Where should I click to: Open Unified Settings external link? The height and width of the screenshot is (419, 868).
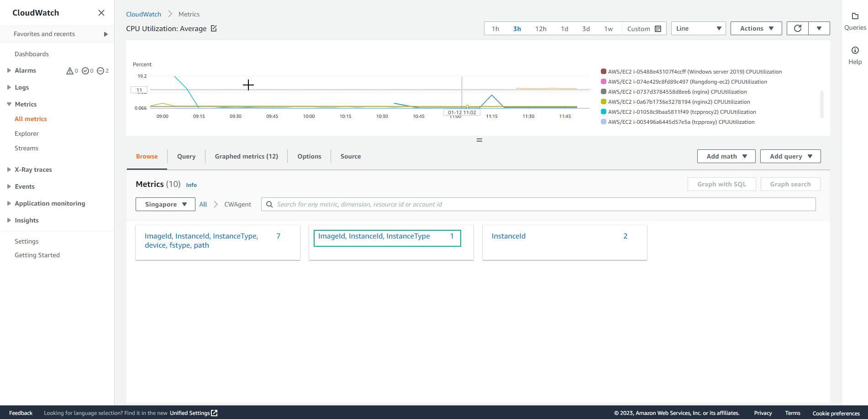tap(194, 413)
